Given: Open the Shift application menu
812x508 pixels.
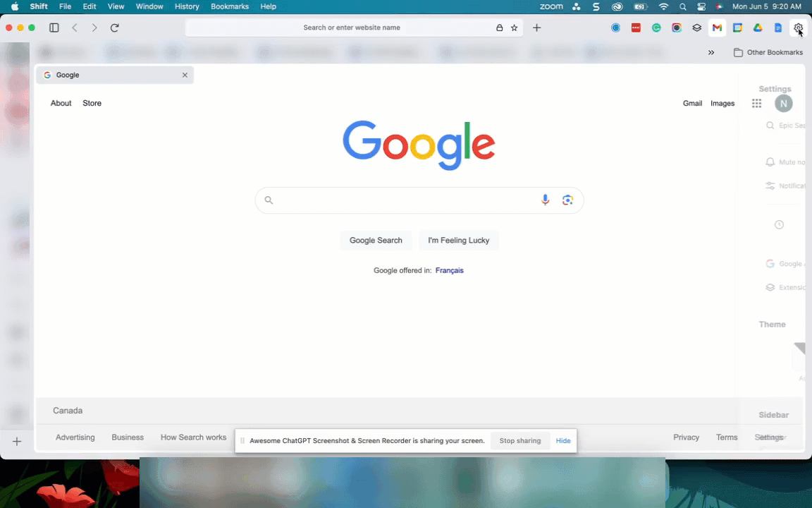Looking at the screenshot, I should [38, 7].
